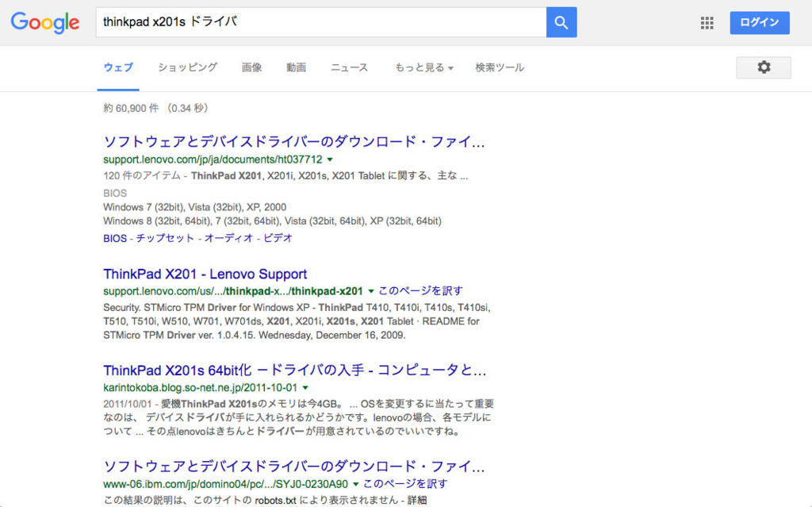This screenshot has height=507, width=812.
Task: Click the 詳細 link about robots.txt
Action: [x=417, y=500]
